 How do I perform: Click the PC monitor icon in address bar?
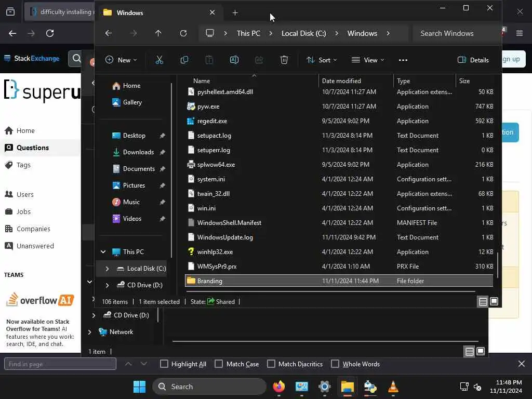210,33
